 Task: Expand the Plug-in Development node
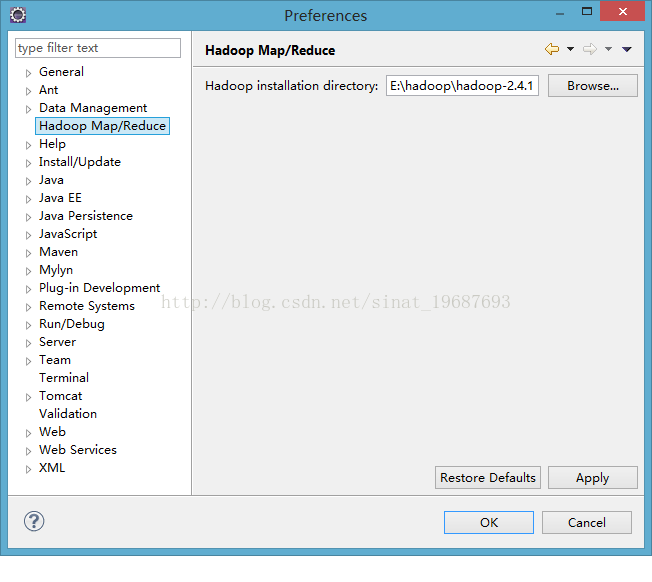28,289
